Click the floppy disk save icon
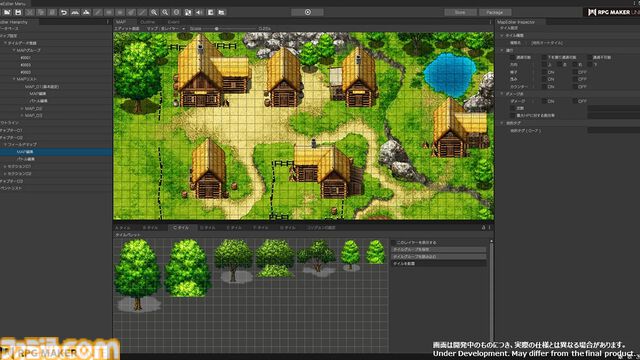The image size is (640, 360). pyautogui.click(x=18, y=12)
